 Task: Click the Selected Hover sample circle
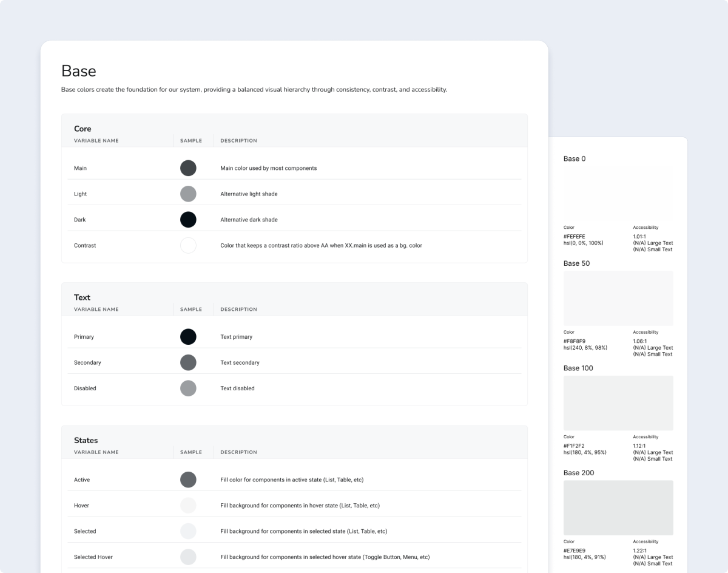(x=188, y=557)
